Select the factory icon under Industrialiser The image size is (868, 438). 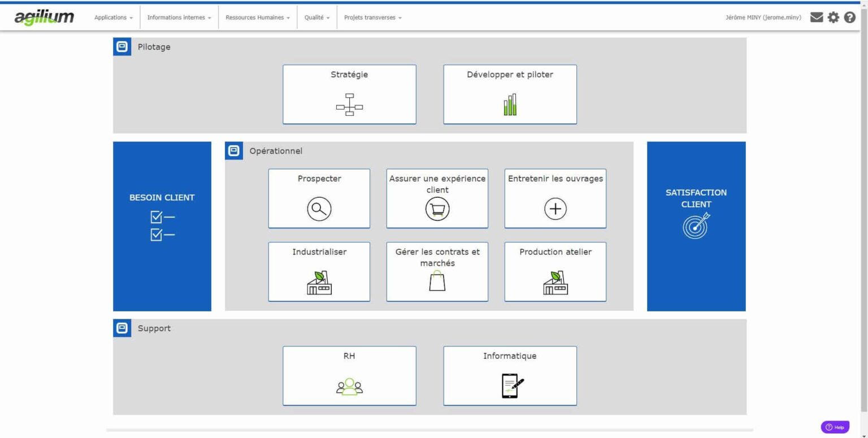(x=319, y=282)
